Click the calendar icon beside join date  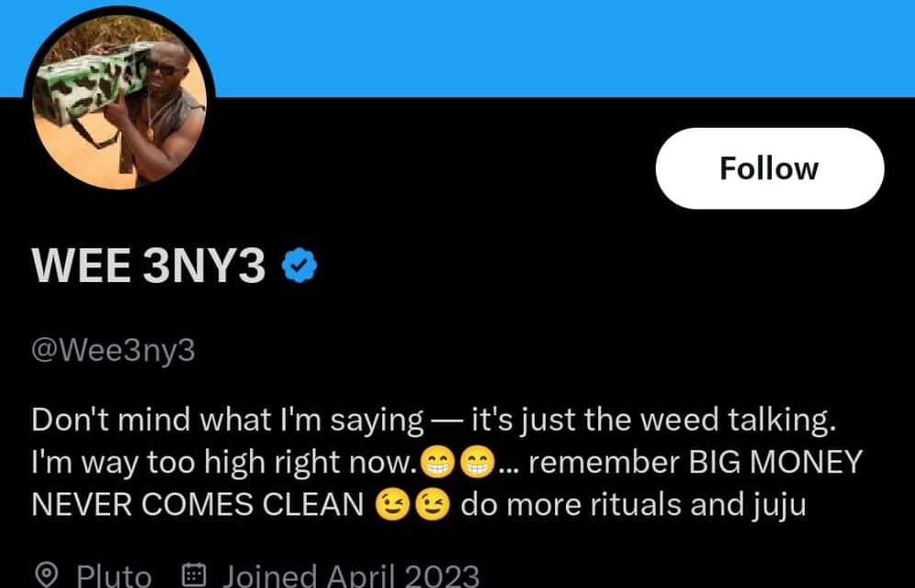point(194,576)
